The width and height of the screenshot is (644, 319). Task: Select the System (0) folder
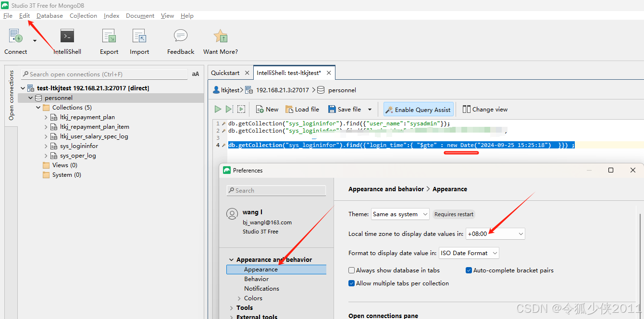[x=62, y=174]
